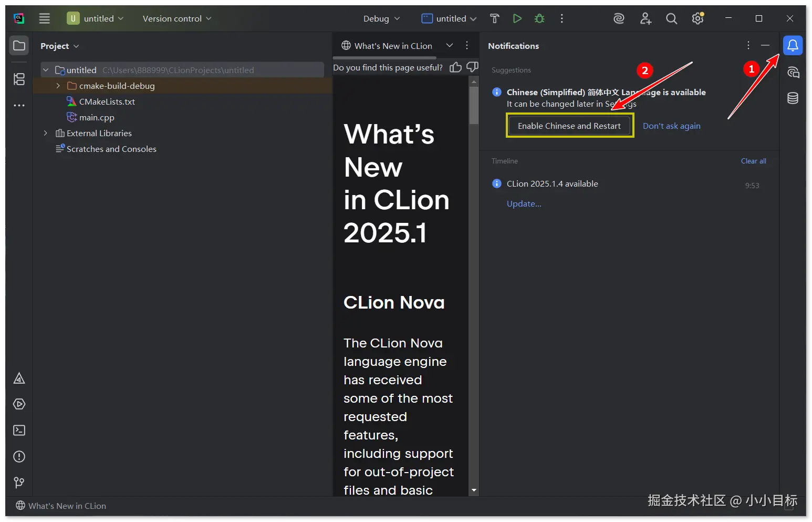Click the Don't ask again link
This screenshot has height=522, width=812.
coord(671,126)
